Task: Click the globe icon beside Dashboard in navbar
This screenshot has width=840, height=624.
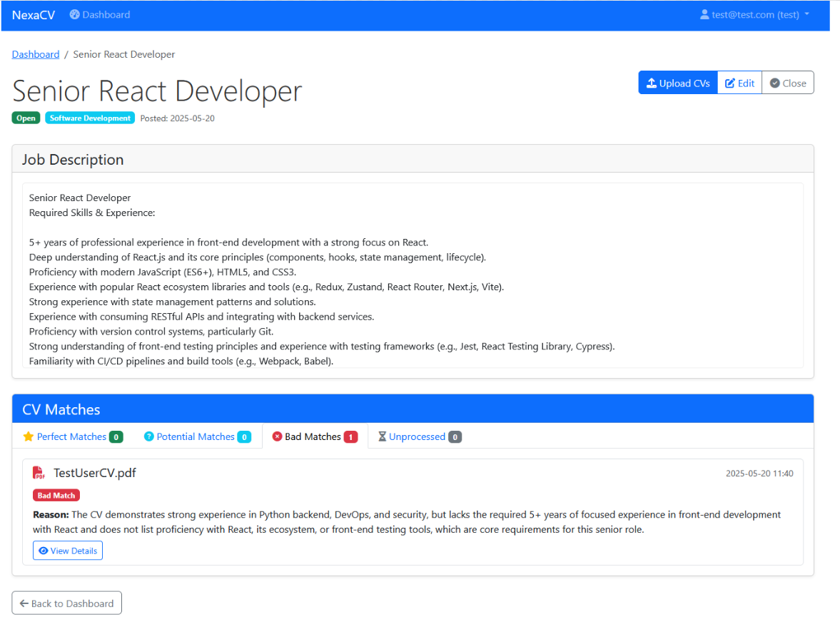Action: pos(74,14)
